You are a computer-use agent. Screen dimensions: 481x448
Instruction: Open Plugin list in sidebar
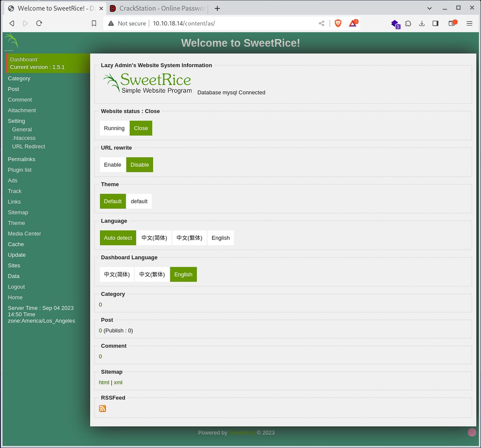[20, 170]
